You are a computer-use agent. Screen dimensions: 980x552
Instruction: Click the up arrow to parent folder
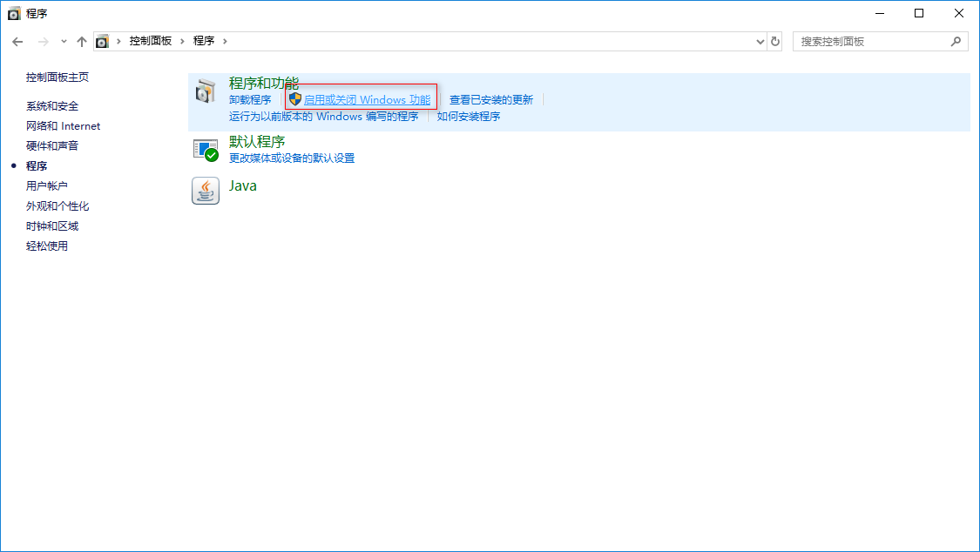click(x=81, y=40)
